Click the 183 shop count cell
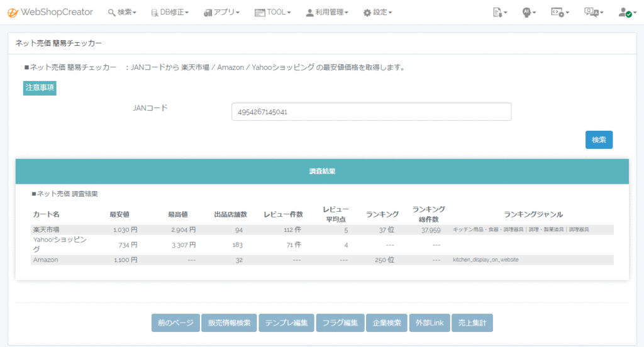This screenshot has height=347, width=644. [x=237, y=245]
